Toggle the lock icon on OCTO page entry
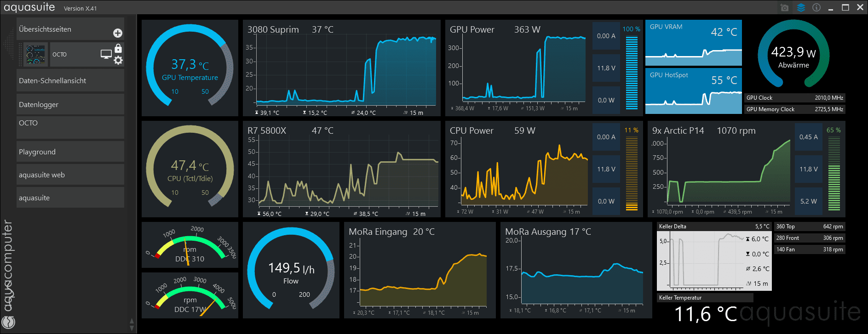Image resolution: width=868 pixels, height=334 pixels. [118, 48]
